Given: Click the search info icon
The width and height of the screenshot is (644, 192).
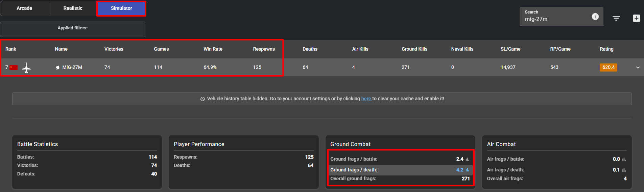Looking at the screenshot, I should pos(595,17).
